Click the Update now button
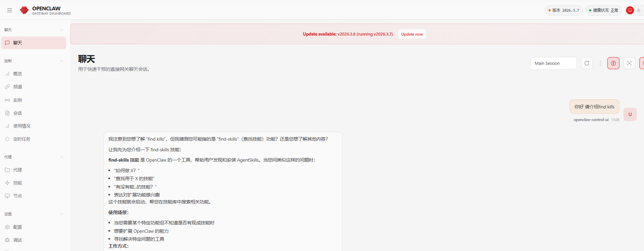 pyautogui.click(x=412, y=34)
